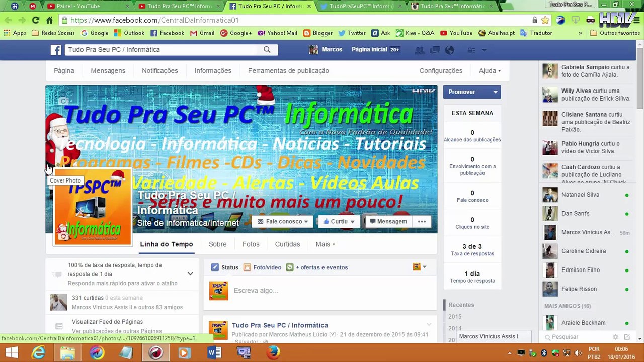
Task: Open the Curtiu dropdown button
Action: tap(339, 221)
